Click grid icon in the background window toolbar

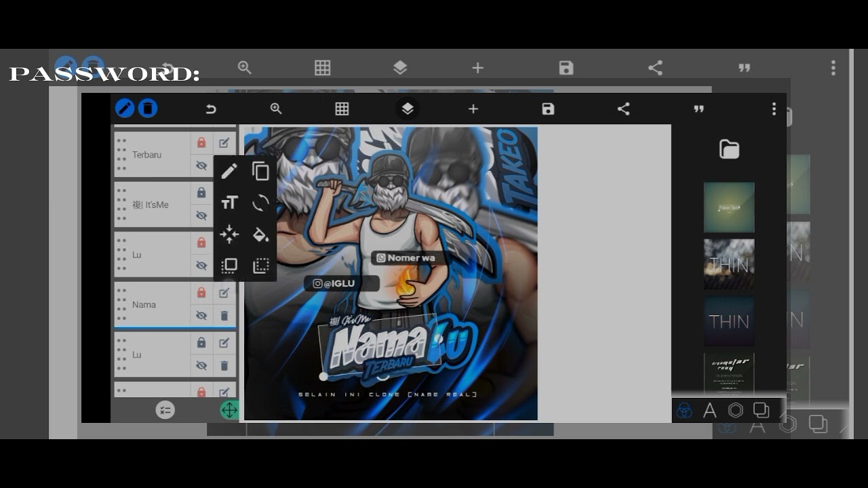tap(322, 67)
